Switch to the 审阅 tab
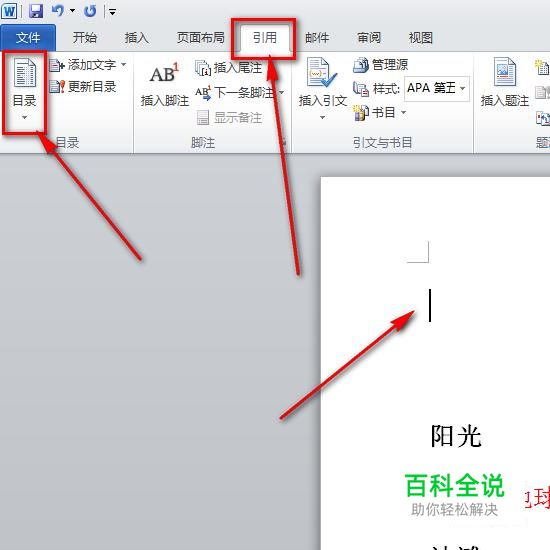 click(369, 38)
